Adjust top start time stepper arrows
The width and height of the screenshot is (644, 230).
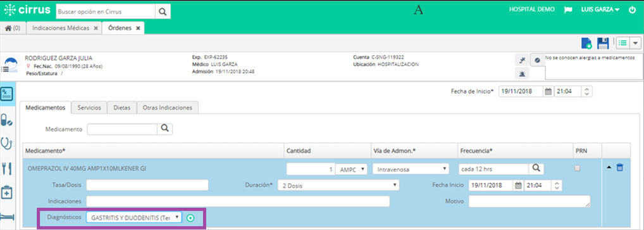(x=587, y=92)
